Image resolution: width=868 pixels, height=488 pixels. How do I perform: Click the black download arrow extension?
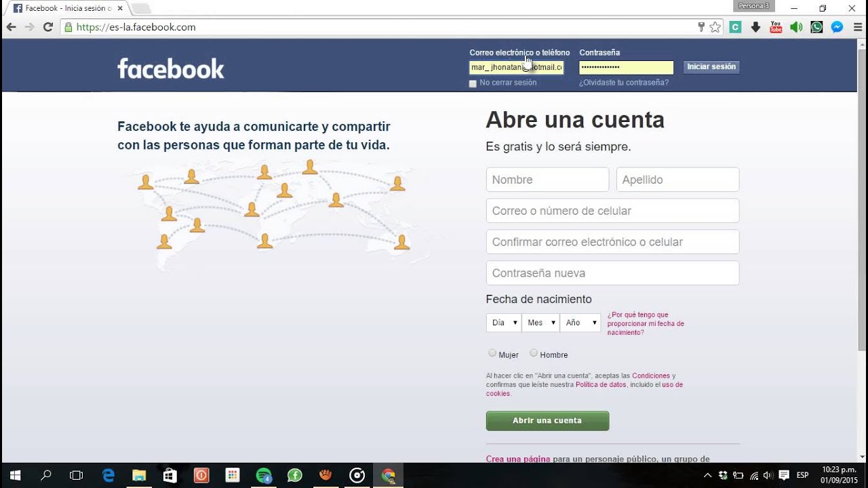(x=755, y=27)
